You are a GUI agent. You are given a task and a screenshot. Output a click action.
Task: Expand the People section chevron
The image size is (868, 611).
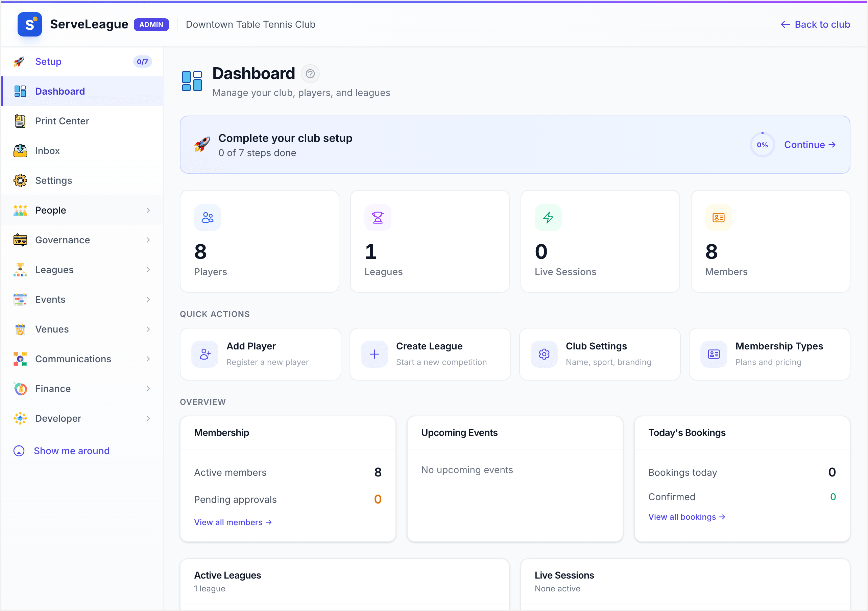coord(148,210)
